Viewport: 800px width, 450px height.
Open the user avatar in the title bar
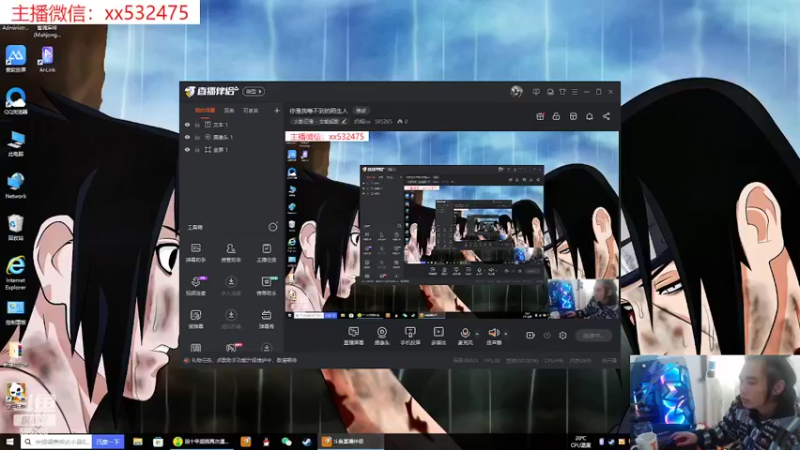coord(516,91)
